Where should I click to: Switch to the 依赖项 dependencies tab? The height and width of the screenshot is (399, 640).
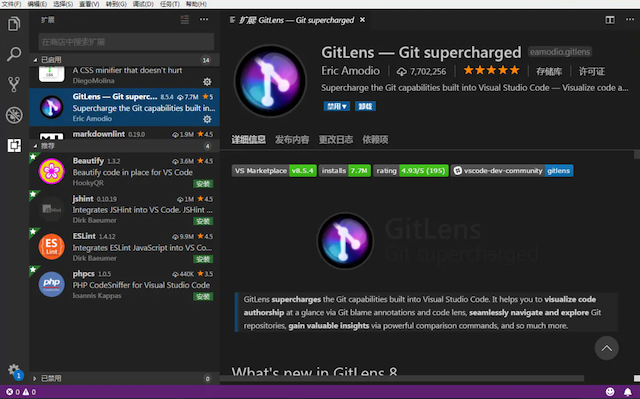pos(375,140)
